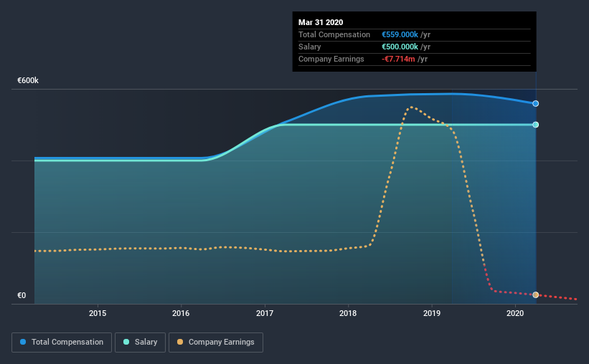Click the orange dot in Company Earnings legend
Screen dimensions: 589x364
point(180,342)
